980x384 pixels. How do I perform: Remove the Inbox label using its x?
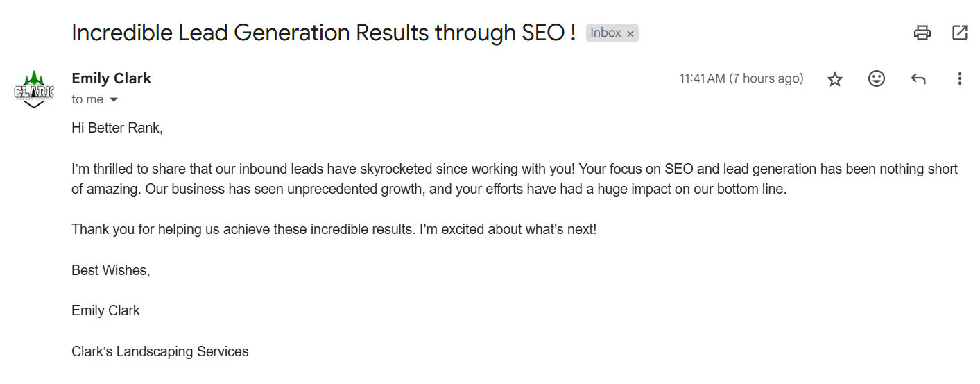pos(630,33)
